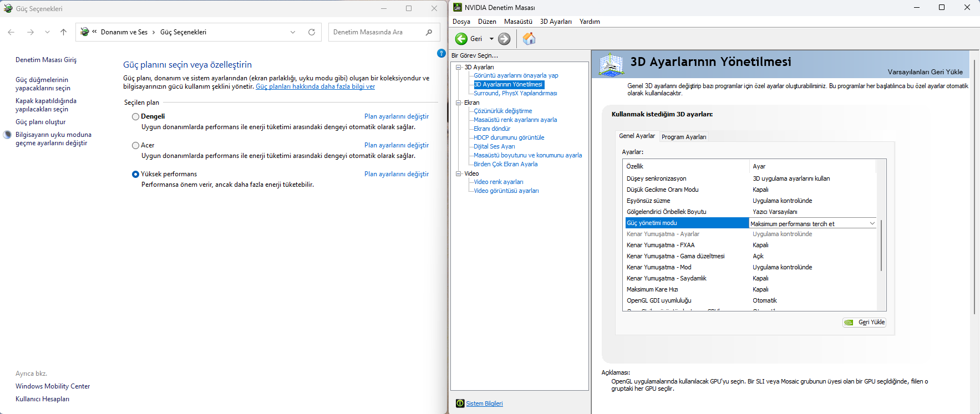Select Surround, PhysX Yapılandırması tree item
Image resolution: width=980 pixels, height=414 pixels.
(x=515, y=93)
